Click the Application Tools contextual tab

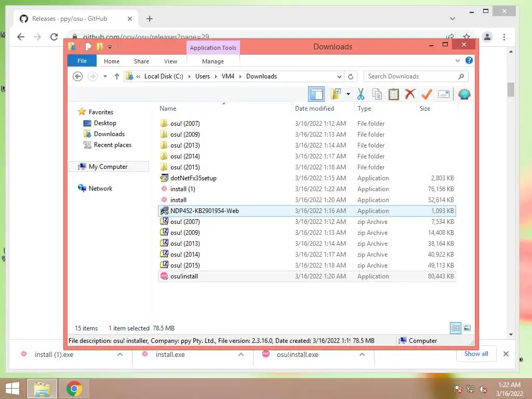[x=213, y=48]
